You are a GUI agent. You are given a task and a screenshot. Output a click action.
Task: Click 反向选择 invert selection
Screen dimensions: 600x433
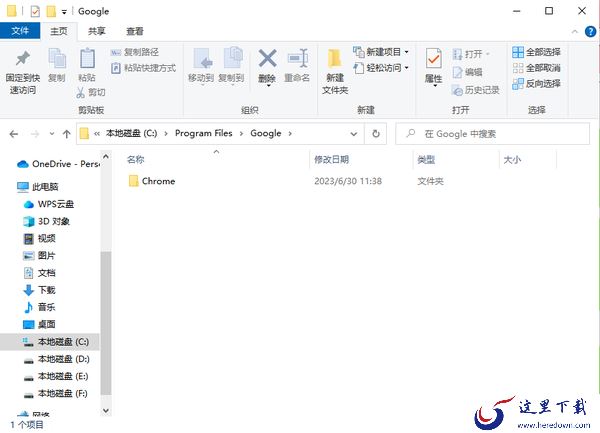coord(536,83)
